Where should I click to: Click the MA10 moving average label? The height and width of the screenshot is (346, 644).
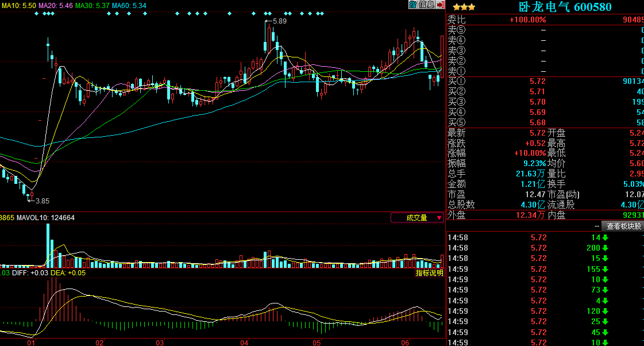tap(18, 5)
